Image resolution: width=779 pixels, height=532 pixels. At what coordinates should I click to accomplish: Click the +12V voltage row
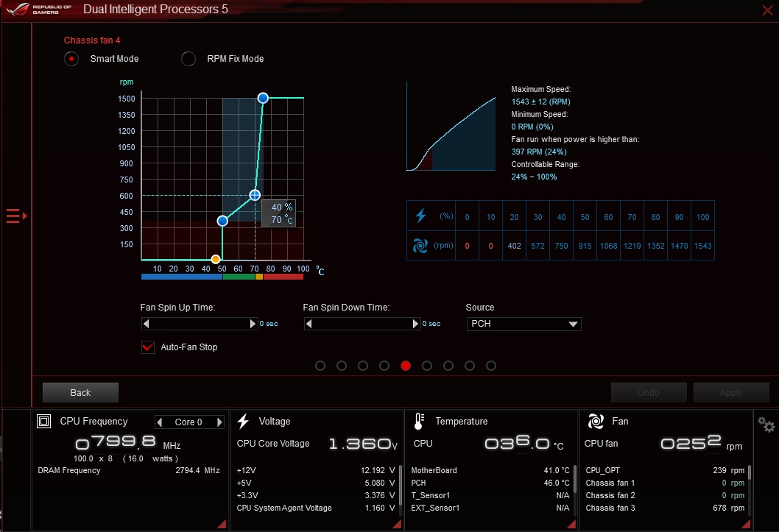pyautogui.click(x=315, y=470)
